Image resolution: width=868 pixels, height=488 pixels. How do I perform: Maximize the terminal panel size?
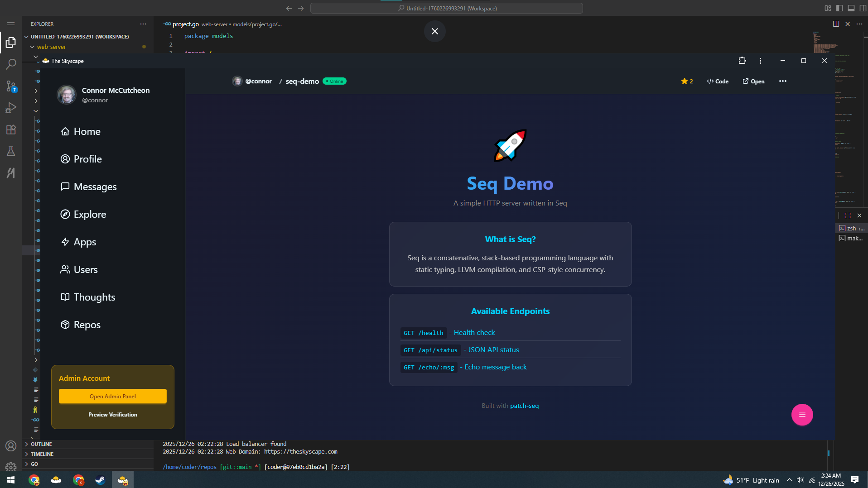(x=848, y=215)
